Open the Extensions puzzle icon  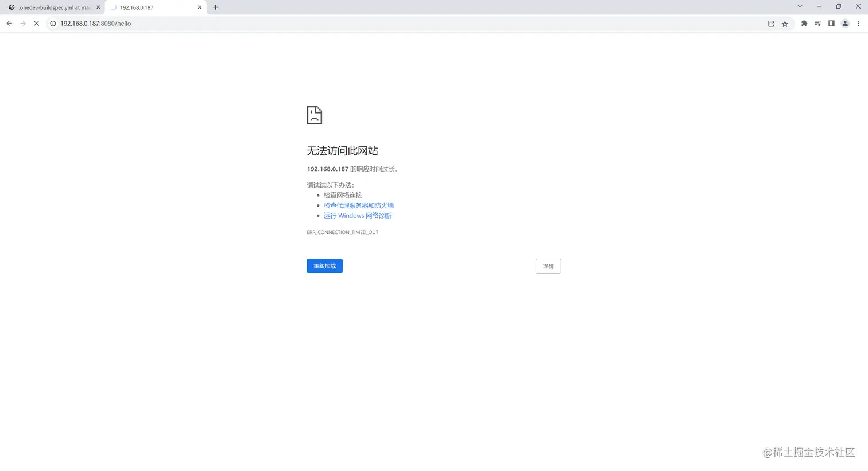pyautogui.click(x=804, y=24)
